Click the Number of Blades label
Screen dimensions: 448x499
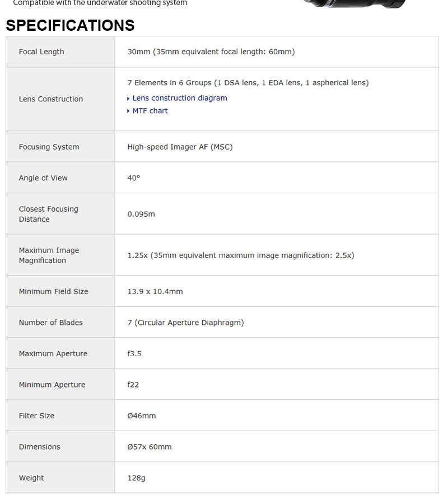tap(50, 323)
